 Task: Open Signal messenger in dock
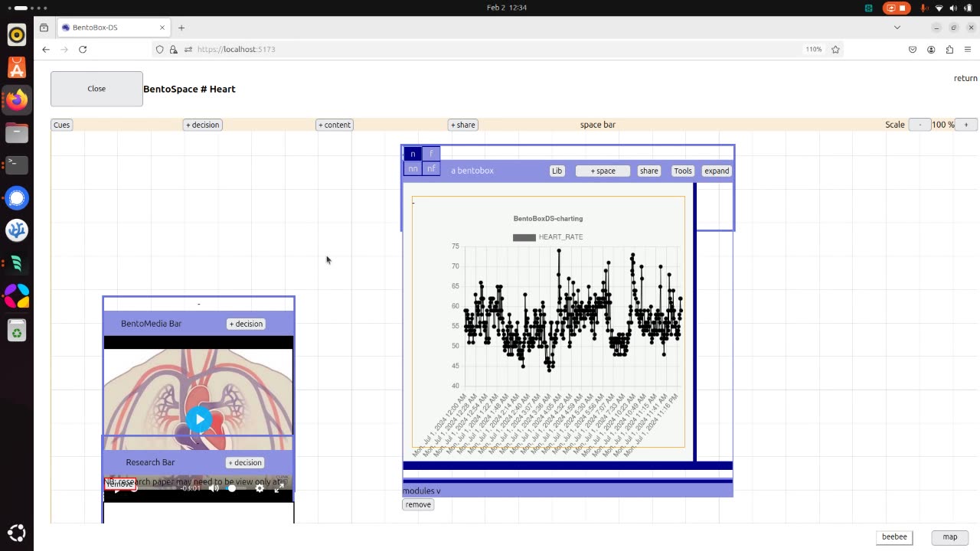[17, 197]
